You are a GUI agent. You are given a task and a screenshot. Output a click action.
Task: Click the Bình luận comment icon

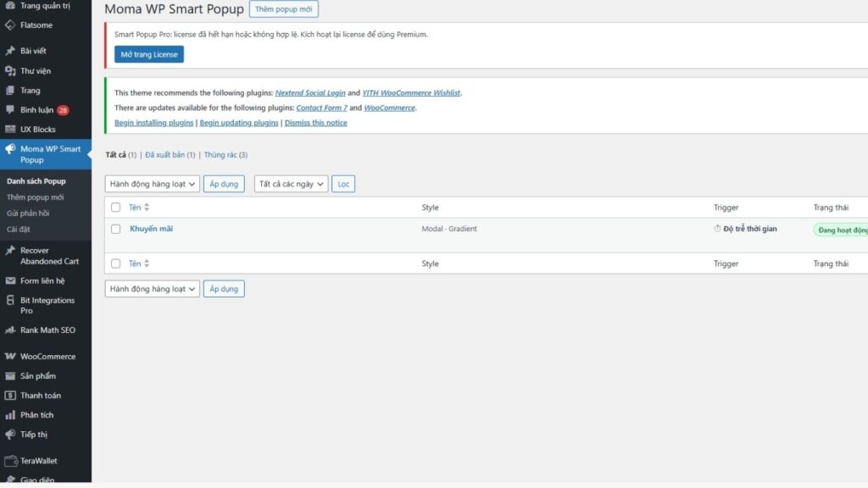[10, 109]
